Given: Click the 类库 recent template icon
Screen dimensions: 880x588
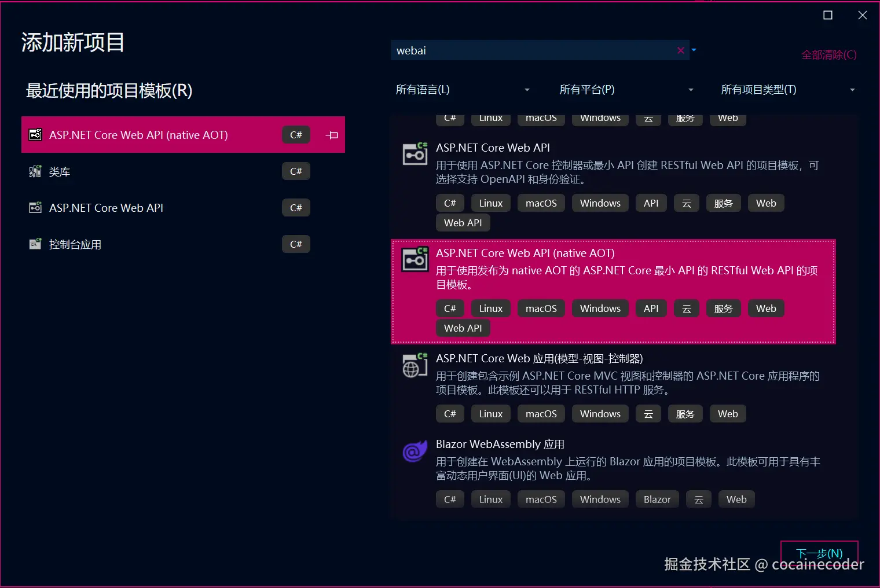Looking at the screenshot, I should (x=35, y=171).
